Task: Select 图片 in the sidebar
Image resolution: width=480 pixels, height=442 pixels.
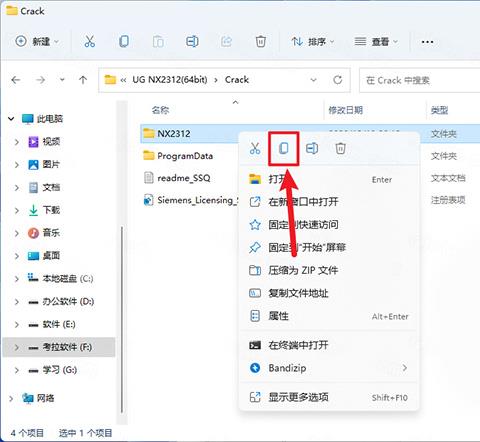Action: [x=44, y=164]
